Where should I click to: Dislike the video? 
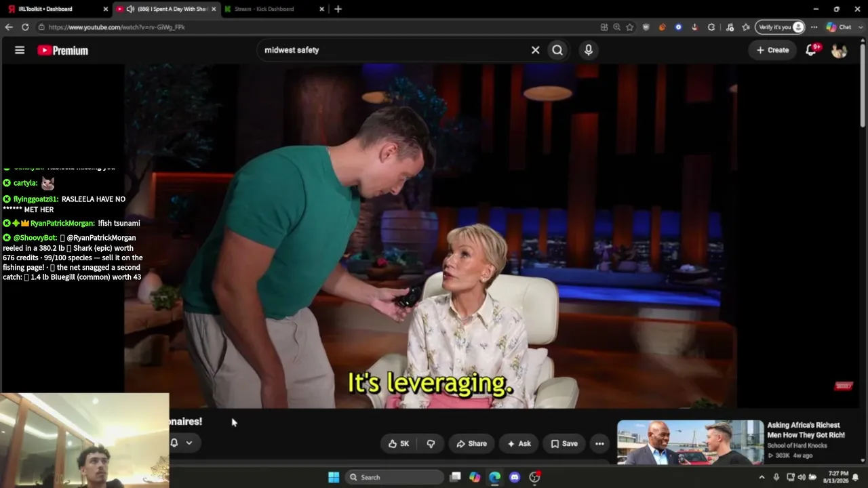pyautogui.click(x=431, y=444)
